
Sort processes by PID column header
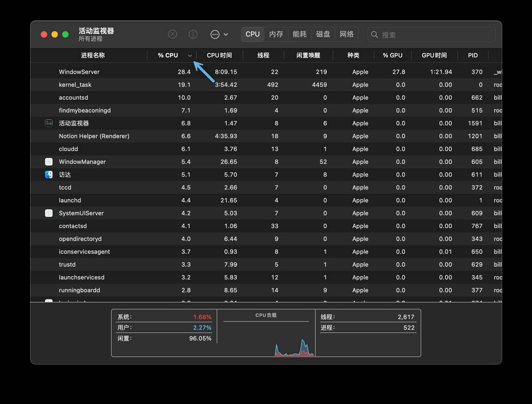tap(473, 55)
